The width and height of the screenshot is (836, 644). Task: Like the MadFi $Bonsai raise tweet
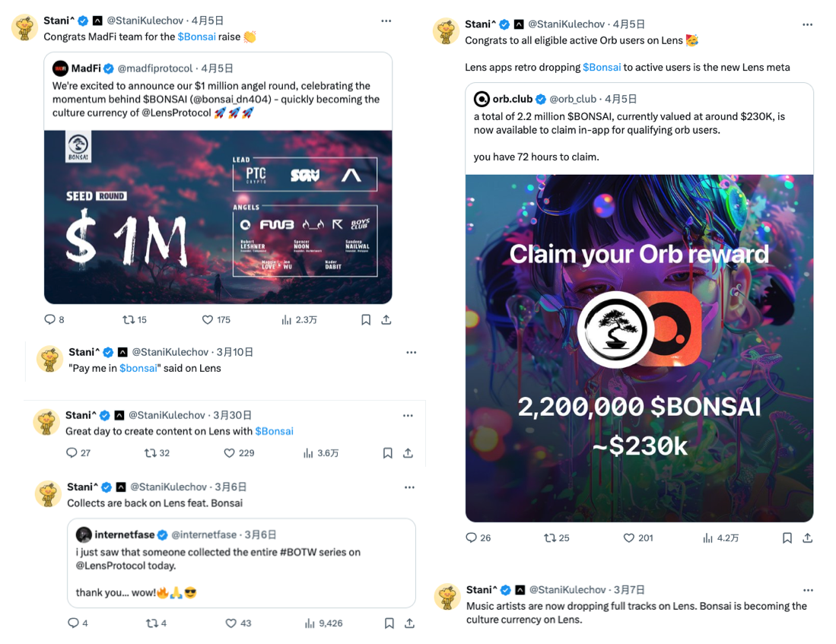(x=208, y=320)
